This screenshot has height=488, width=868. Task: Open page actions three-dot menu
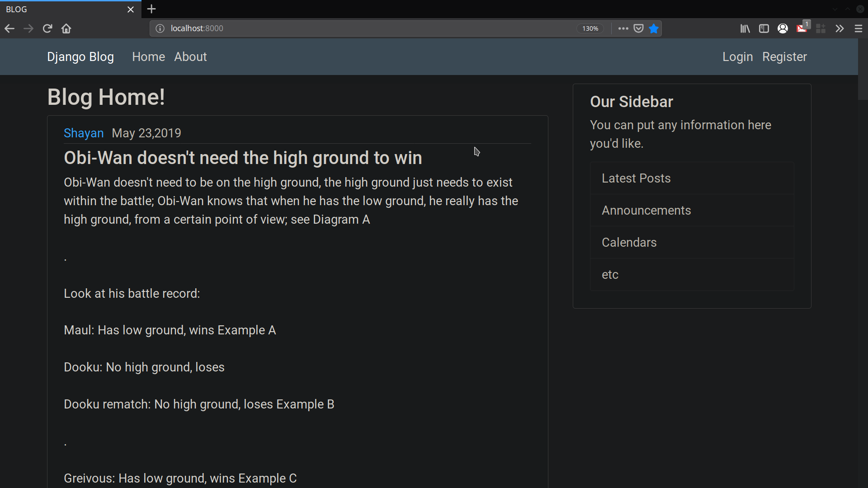point(623,28)
